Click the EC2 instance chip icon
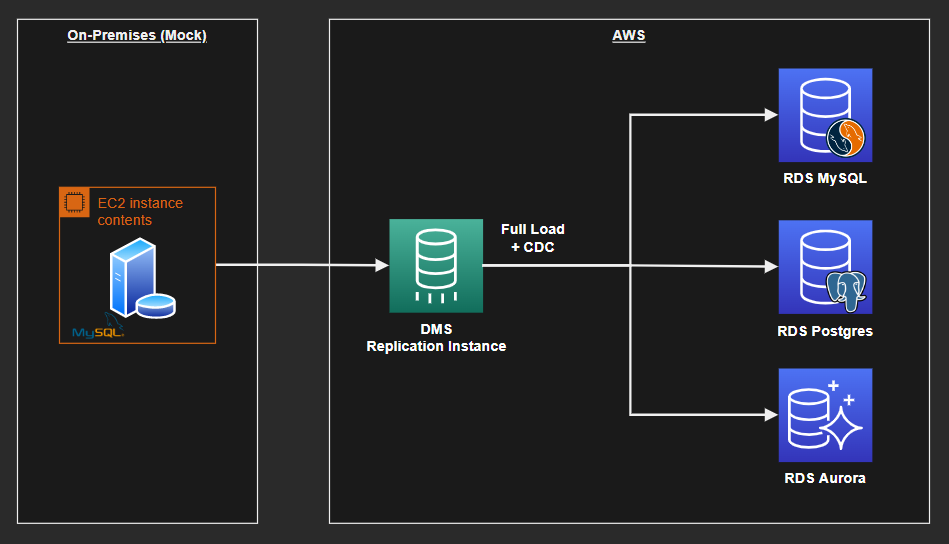This screenshot has width=949, height=544. tap(74, 202)
